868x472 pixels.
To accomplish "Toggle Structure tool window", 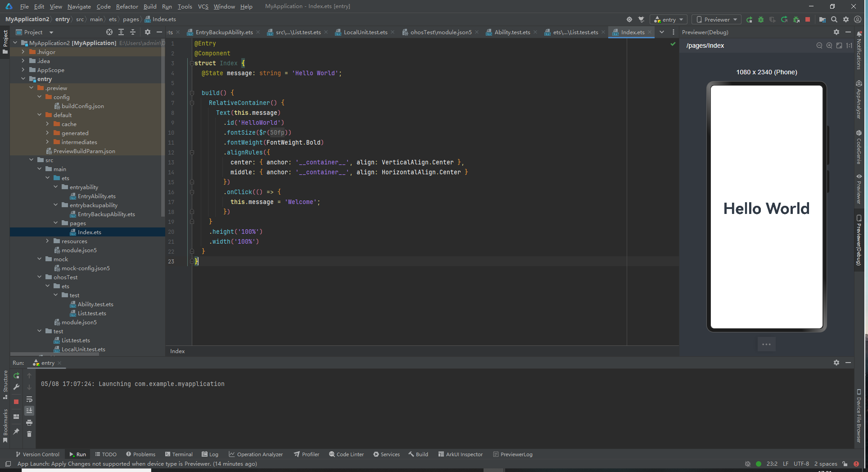I will 5,385.
